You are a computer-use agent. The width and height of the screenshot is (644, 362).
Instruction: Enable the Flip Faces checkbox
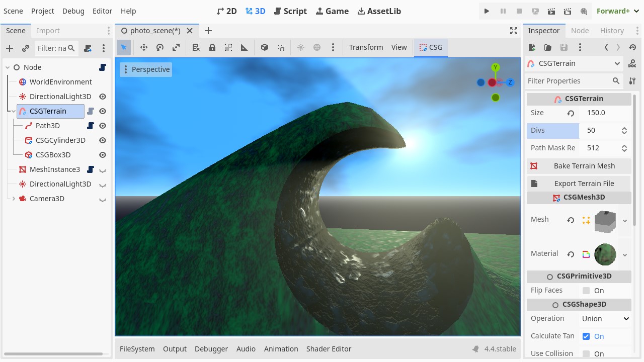586,291
